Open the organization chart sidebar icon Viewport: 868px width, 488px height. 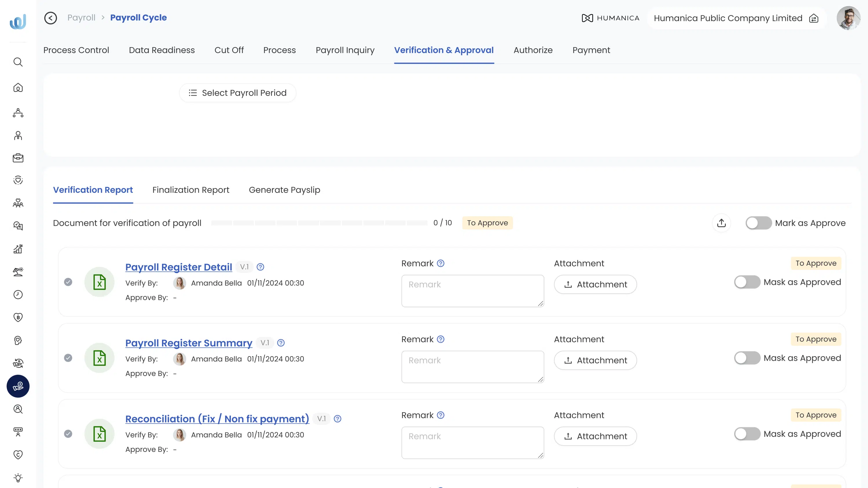pyautogui.click(x=18, y=113)
